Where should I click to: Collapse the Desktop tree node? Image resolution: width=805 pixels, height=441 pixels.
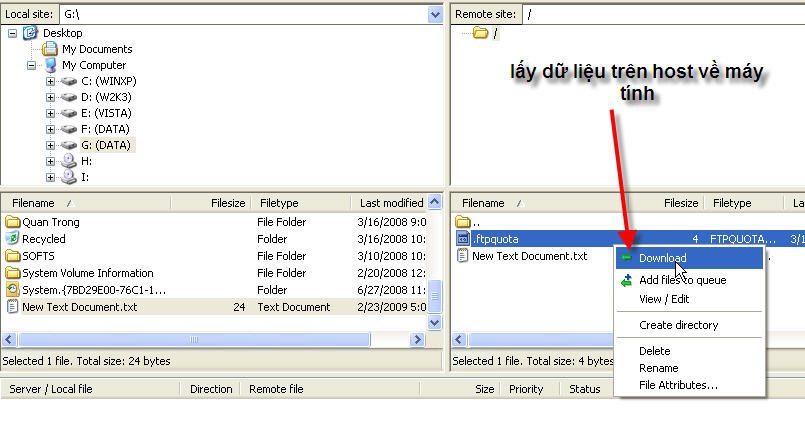coord(12,33)
